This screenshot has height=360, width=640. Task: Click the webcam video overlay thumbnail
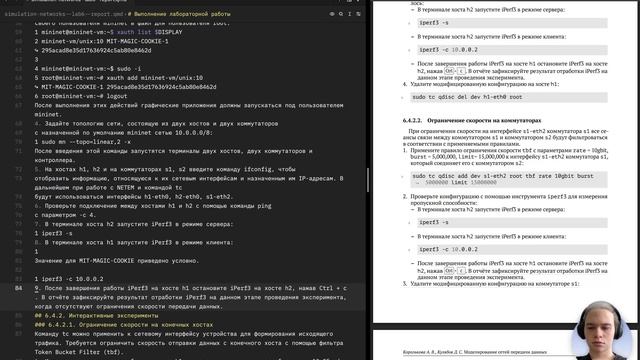pyautogui.click(x=603, y=331)
